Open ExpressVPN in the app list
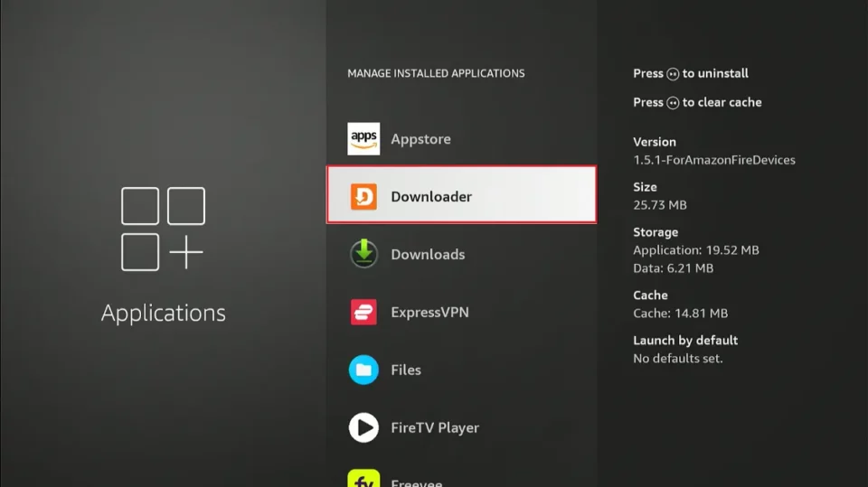Screen dimensions: 868x487 [x=461, y=312]
